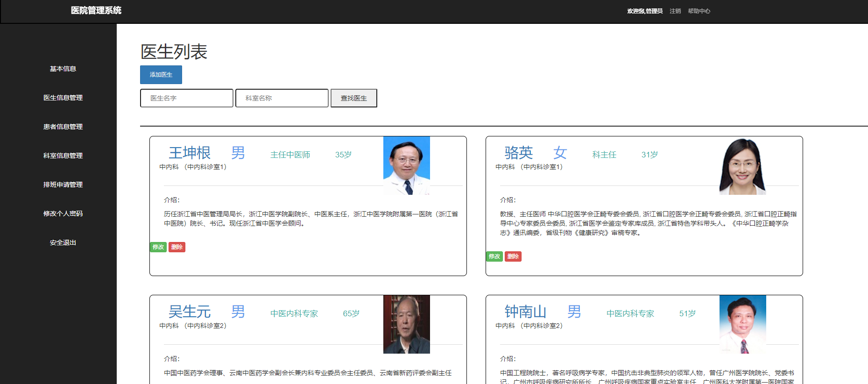Open 排班申请管理 in the sidebar
Screen dimensions: 868x384
(x=63, y=185)
